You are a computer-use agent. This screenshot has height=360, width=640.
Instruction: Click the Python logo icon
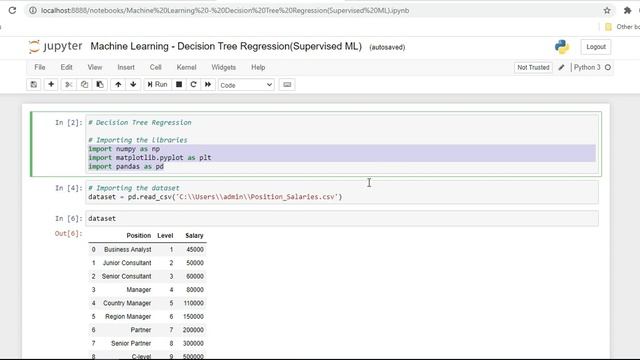pyautogui.click(x=562, y=47)
